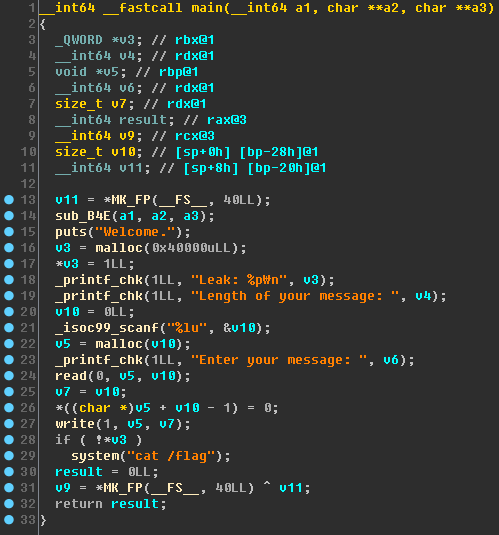The width and height of the screenshot is (499, 535).
Task: Toggle breakpoint dot on line 14
Action: 9,216
